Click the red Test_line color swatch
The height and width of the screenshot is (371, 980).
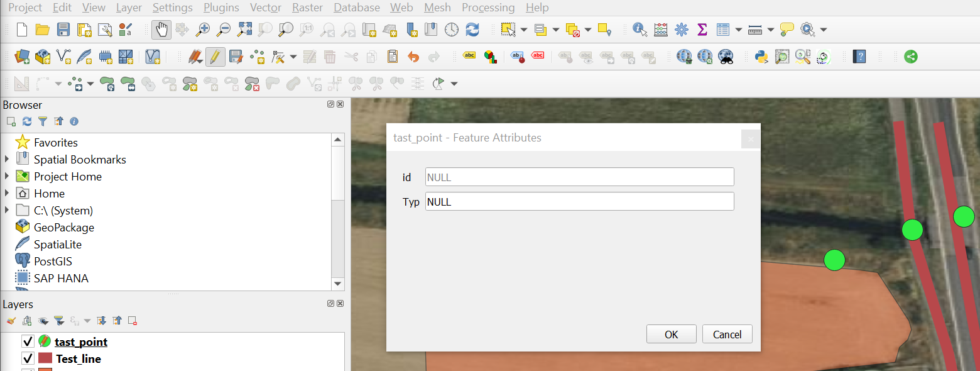(45, 358)
